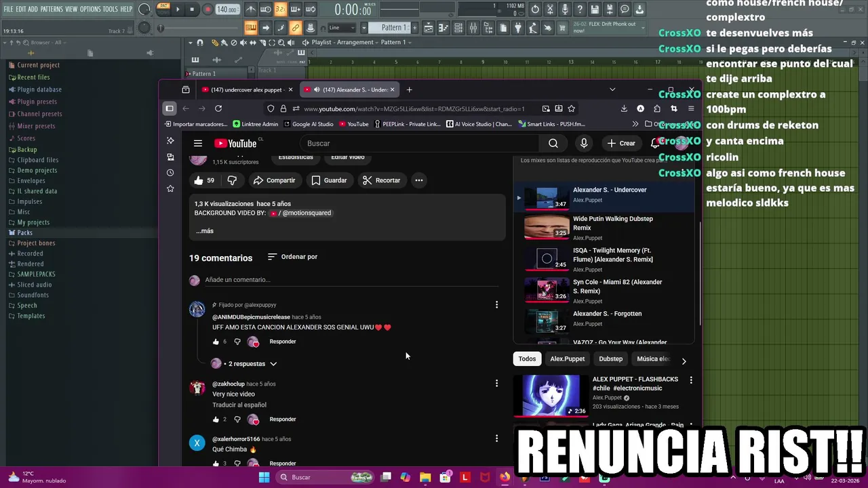Toggle the playlist magnet snap icon
Image resolution: width=868 pixels, height=488 pixels.
click(200, 43)
